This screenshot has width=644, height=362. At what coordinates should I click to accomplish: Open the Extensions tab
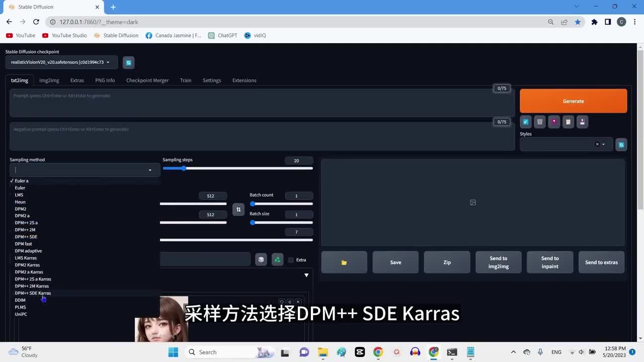[x=244, y=80]
